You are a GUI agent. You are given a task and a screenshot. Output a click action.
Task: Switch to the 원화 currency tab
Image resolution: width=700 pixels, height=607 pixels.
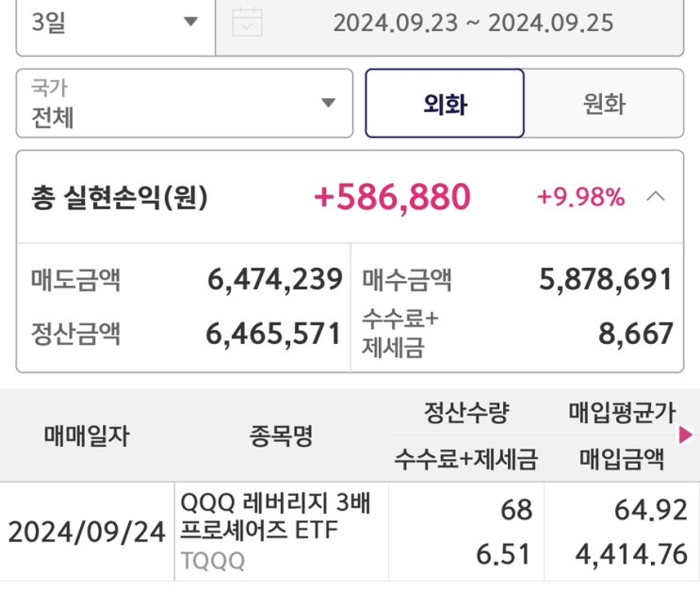pyautogui.click(x=604, y=104)
